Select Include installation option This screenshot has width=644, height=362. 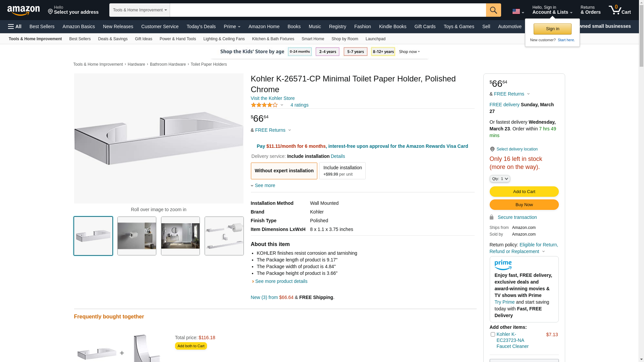[x=342, y=171]
